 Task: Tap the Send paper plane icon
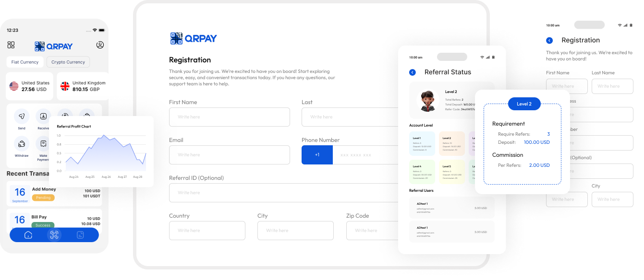pos(22,117)
